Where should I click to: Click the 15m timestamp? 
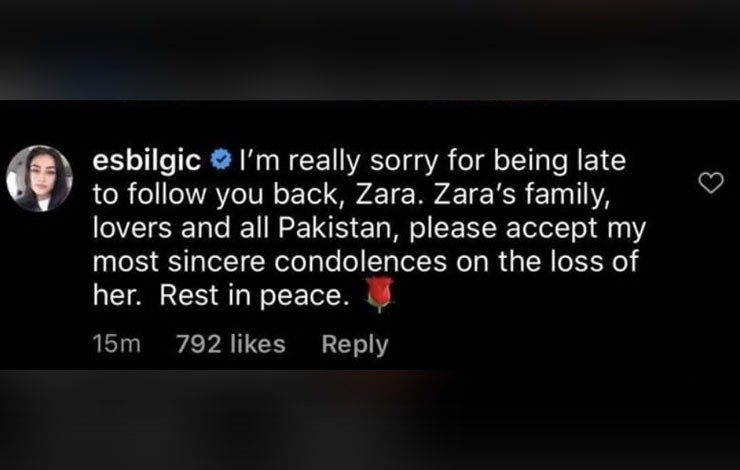117,344
